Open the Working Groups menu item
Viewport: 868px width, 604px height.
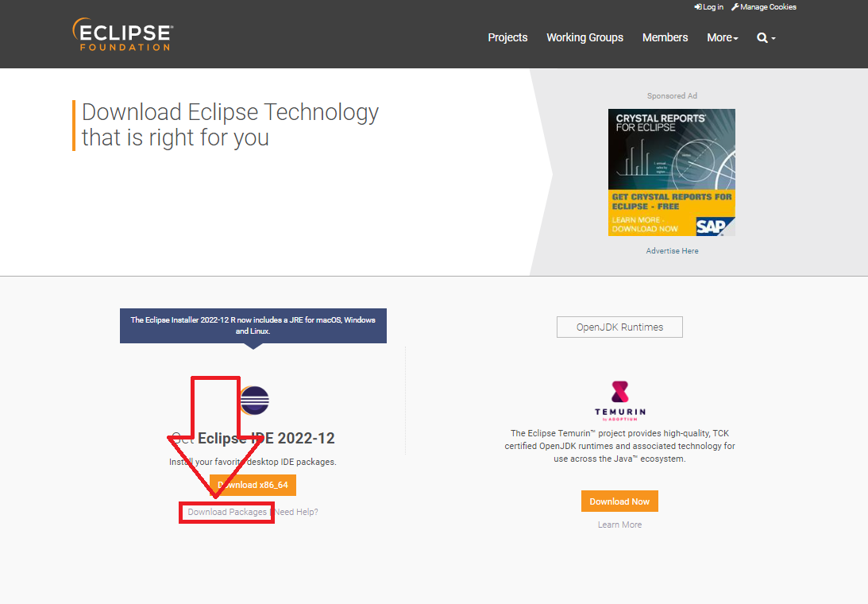pos(584,37)
